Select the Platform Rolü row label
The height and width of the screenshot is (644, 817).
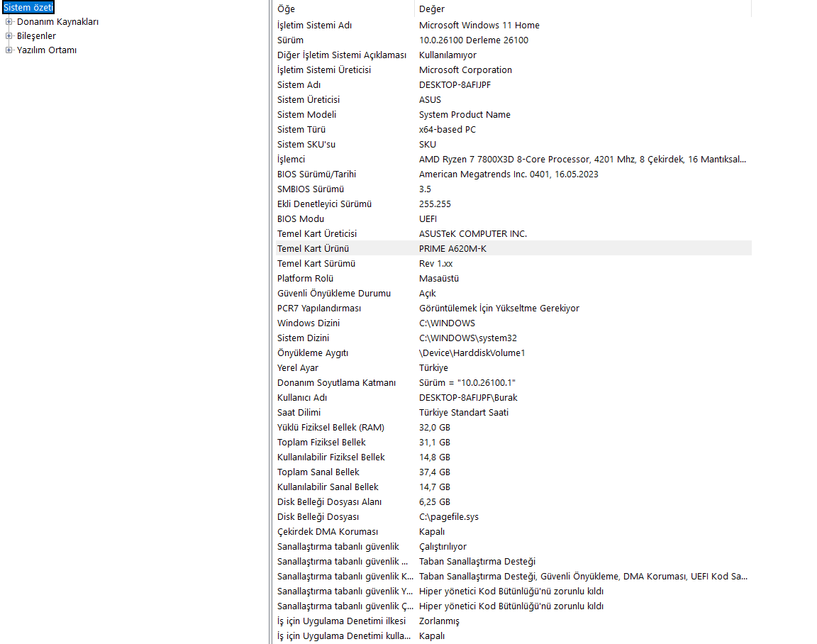pos(305,279)
